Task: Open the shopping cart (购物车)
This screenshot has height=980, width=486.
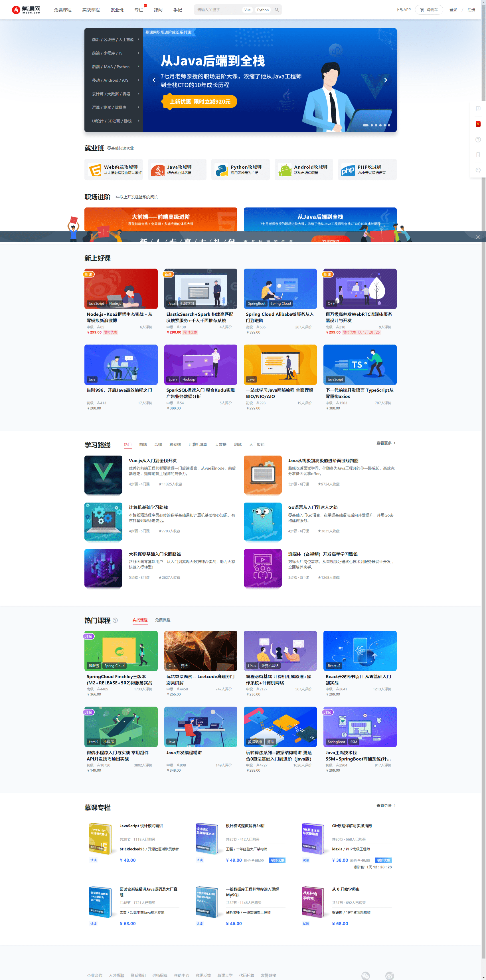Action: click(x=429, y=10)
